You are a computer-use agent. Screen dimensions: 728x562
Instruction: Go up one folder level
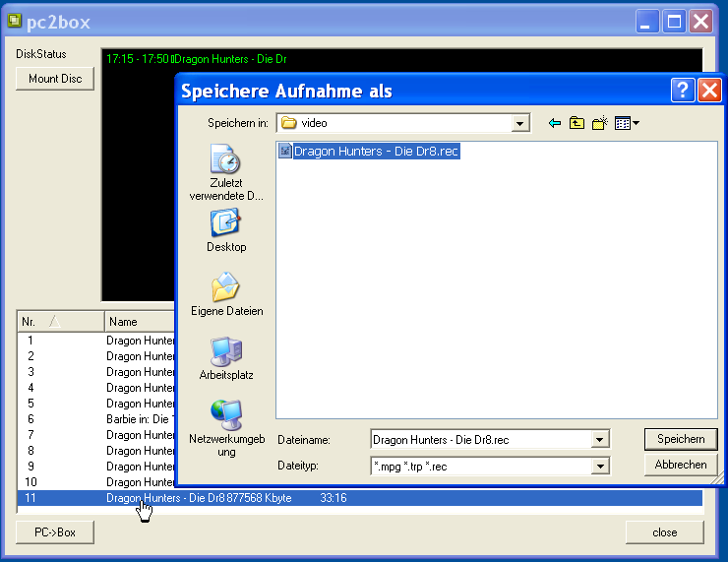(576, 123)
